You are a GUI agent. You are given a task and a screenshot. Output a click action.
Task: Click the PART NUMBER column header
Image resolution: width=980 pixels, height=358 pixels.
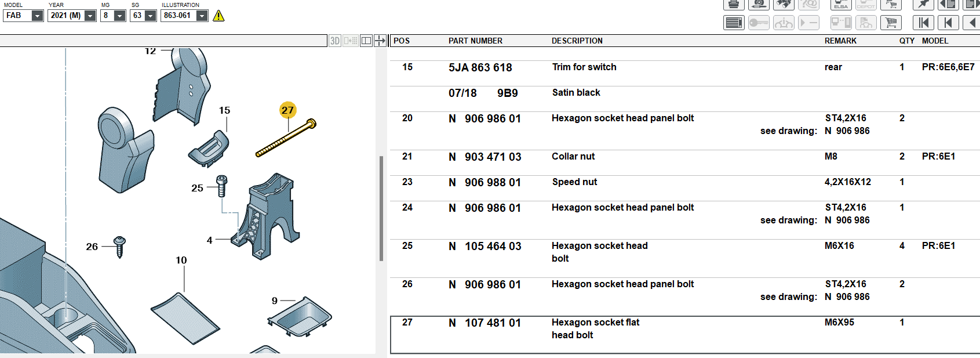click(x=475, y=41)
